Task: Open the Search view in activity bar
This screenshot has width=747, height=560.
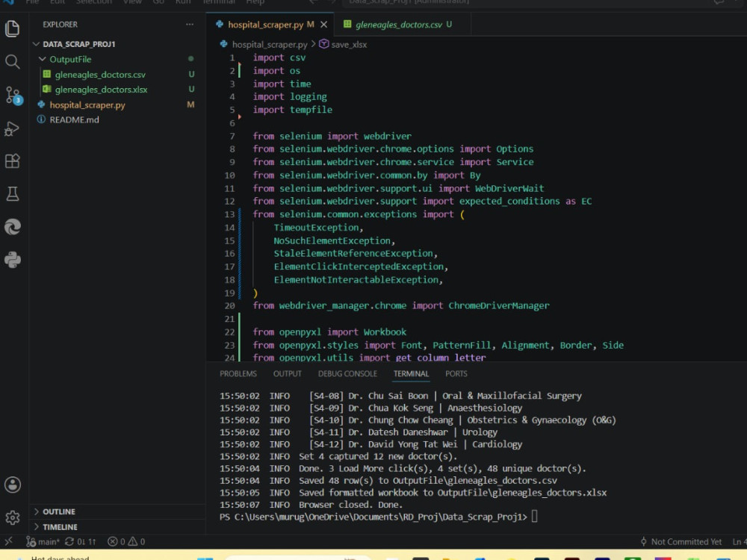Action: point(13,61)
